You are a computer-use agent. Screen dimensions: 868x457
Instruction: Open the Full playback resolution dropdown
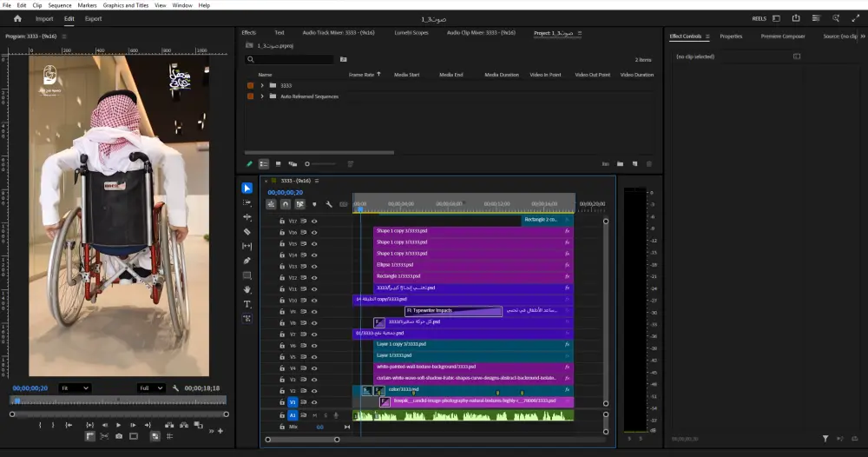point(151,388)
